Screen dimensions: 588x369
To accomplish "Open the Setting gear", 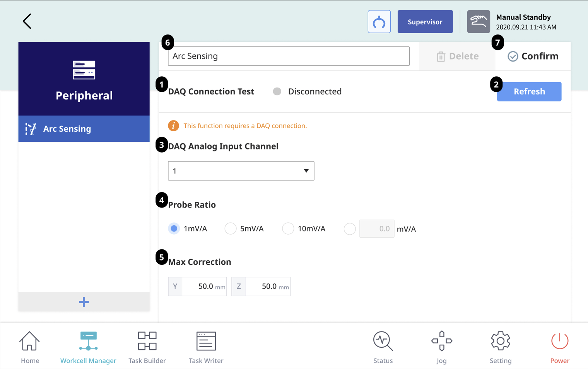I will pos(500,347).
